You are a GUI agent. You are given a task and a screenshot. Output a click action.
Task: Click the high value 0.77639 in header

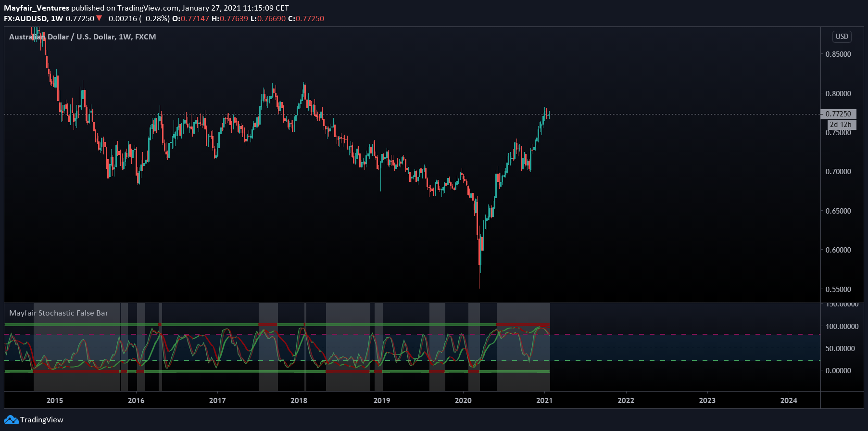tap(234, 19)
